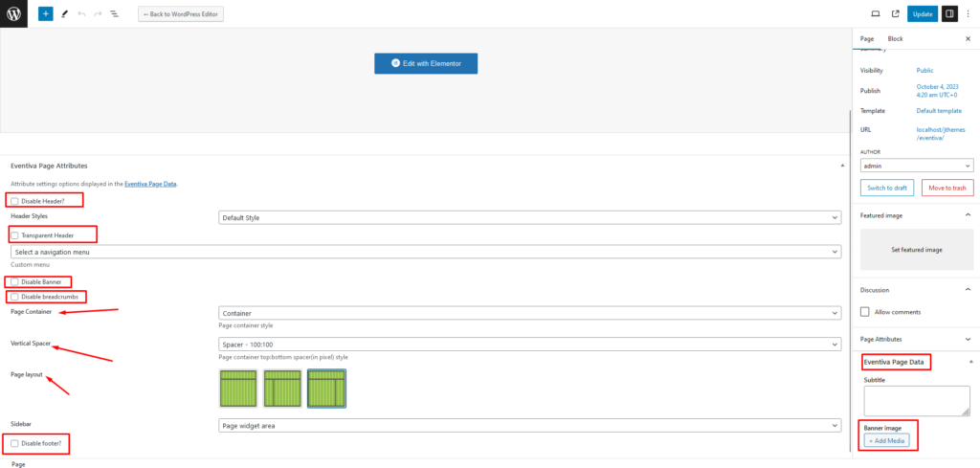Screen dimensions: 980x468
Task: Enable the Disable Header checkbox
Action: tap(14, 201)
